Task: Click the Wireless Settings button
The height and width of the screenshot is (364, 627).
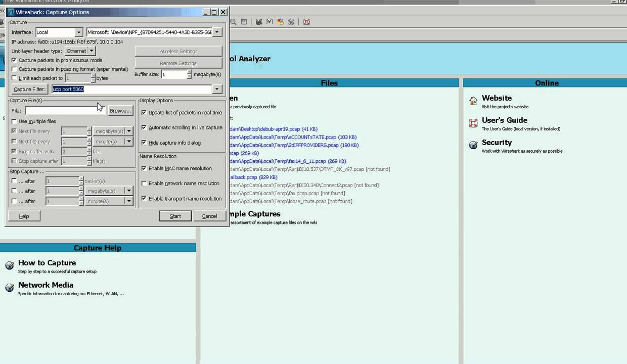Action: point(178,52)
